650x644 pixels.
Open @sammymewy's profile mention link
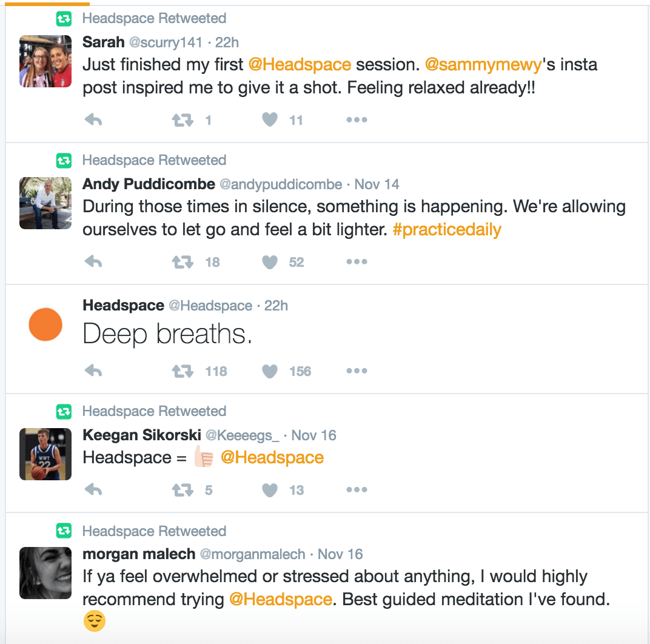pyautogui.click(x=483, y=64)
